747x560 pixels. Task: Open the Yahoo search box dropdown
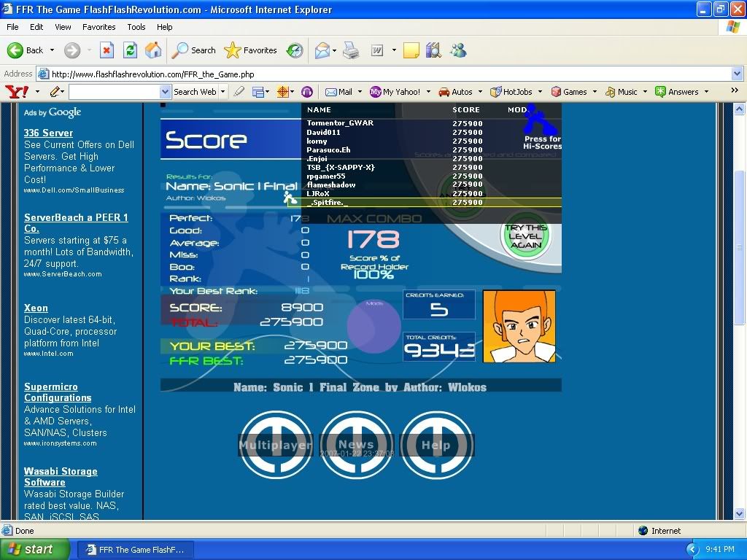tap(165, 92)
